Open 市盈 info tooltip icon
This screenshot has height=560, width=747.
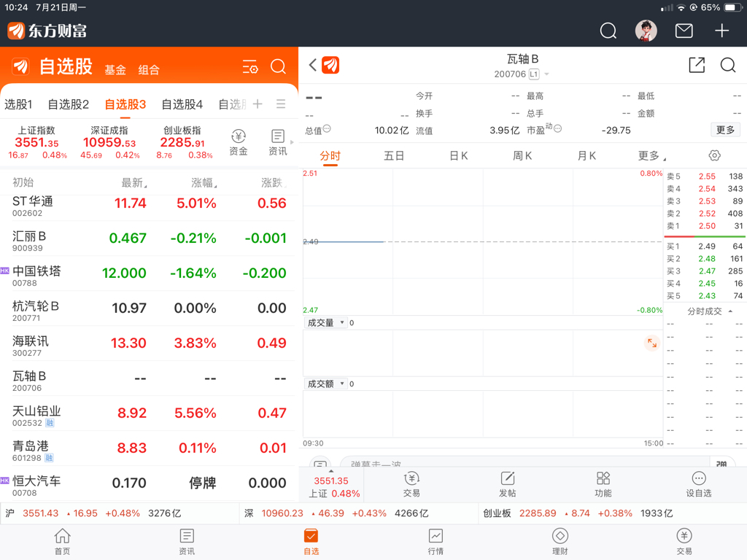pyautogui.click(x=558, y=128)
